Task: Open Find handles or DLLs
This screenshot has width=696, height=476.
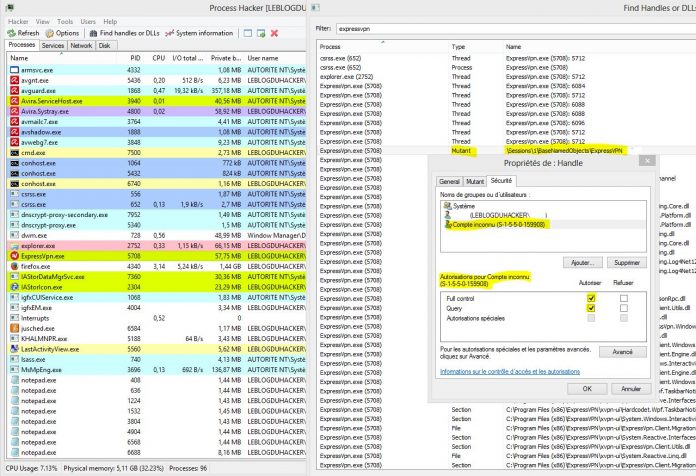Action: point(124,33)
